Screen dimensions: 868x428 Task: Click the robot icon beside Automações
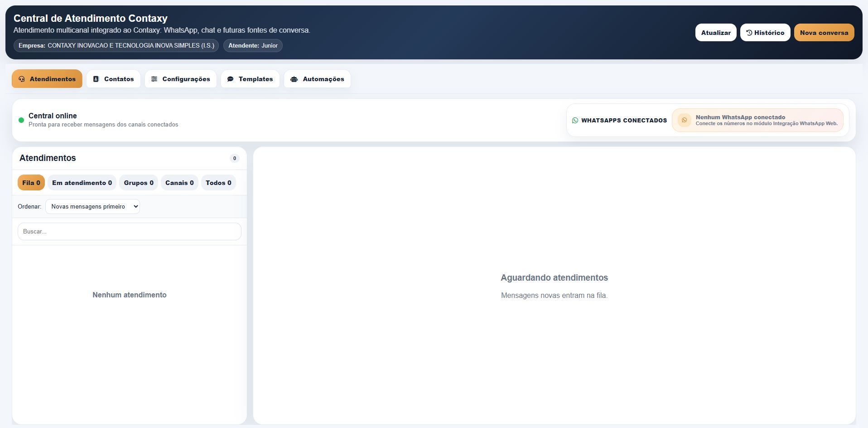point(294,79)
